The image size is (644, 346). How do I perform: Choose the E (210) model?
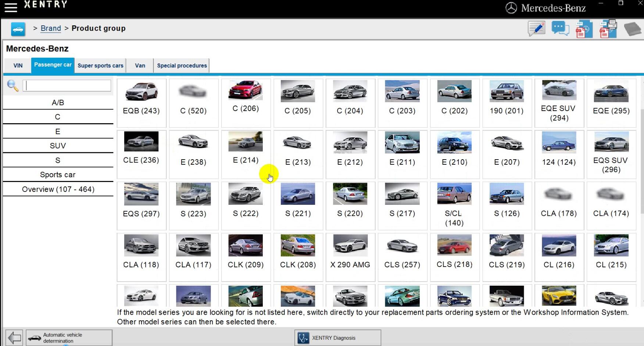pyautogui.click(x=455, y=154)
